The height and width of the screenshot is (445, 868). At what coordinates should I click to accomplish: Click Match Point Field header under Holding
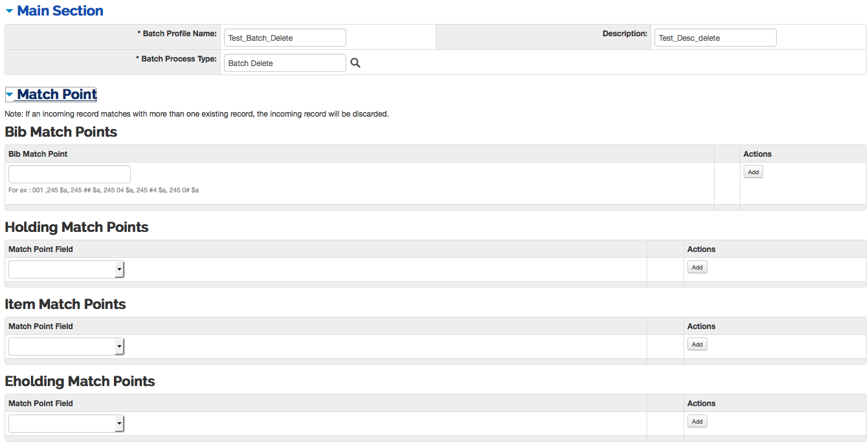point(41,249)
